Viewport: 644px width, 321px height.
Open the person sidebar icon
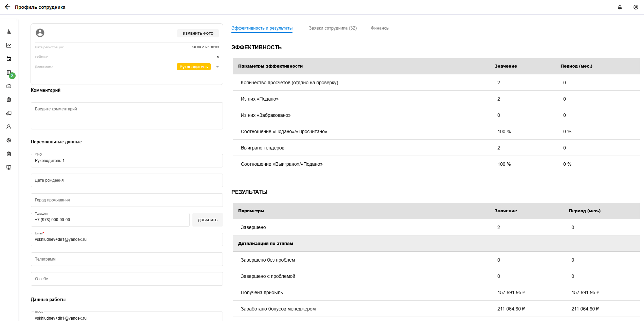click(9, 127)
